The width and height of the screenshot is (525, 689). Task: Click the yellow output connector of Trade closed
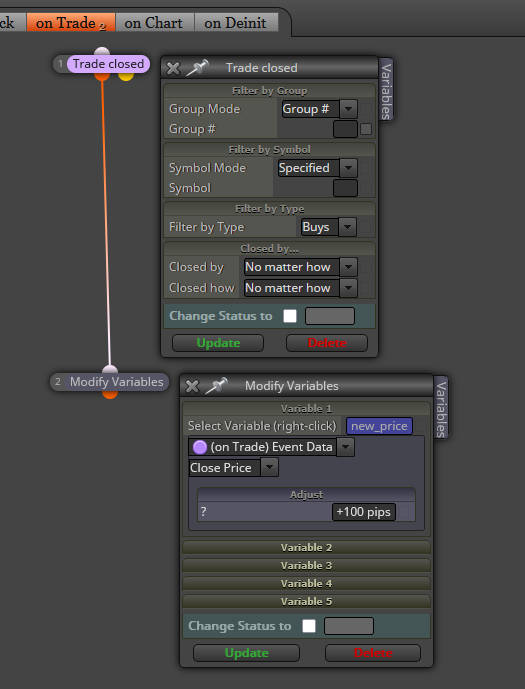126,76
